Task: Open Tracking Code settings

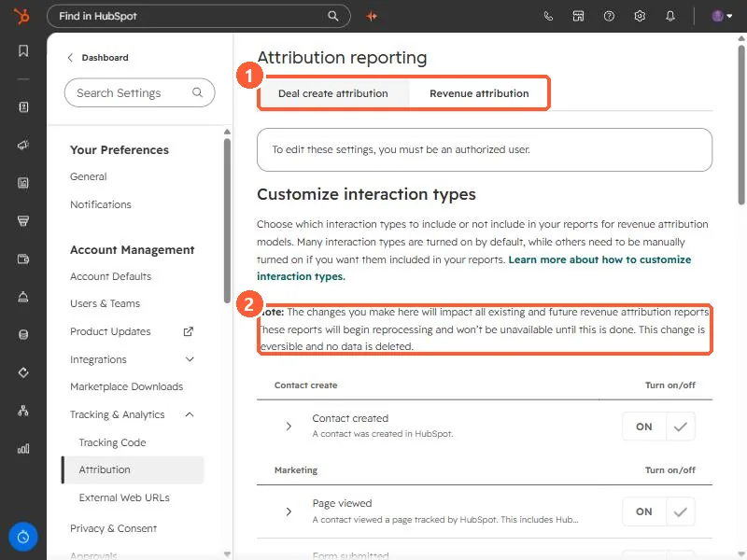Action: [112, 442]
